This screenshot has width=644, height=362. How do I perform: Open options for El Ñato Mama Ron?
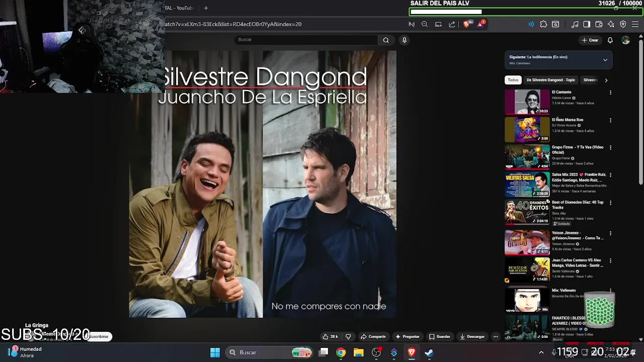click(610, 120)
